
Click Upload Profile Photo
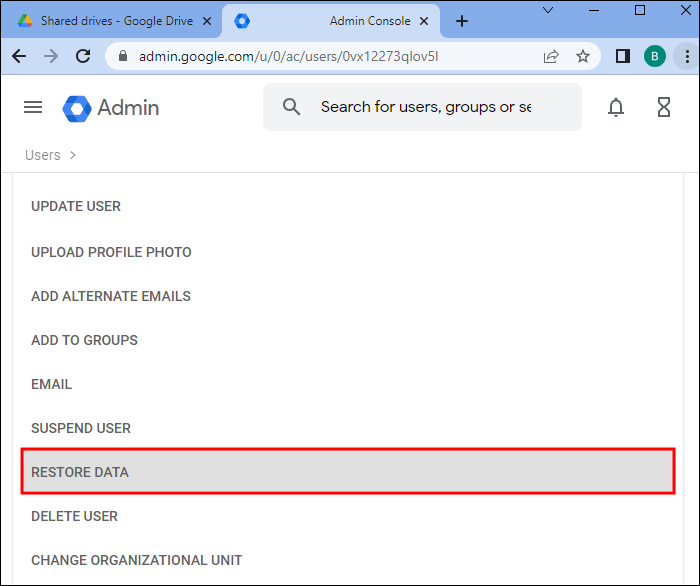pyautogui.click(x=111, y=252)
